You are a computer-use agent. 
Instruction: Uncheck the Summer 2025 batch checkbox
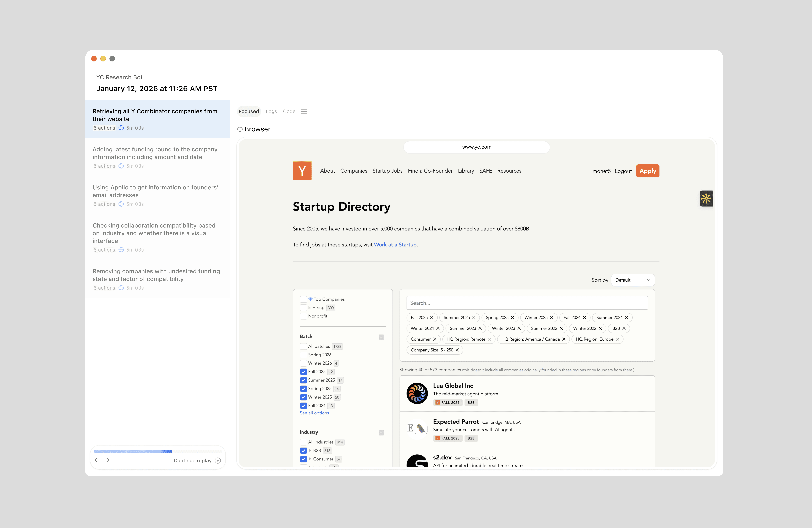pos(303,380)
